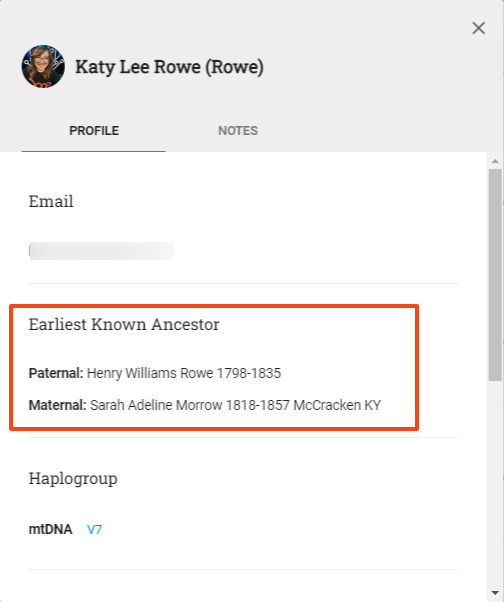Screen dimensions: 504x602
Task: Click the Haplogroup section heading
Action: (x=73, y=479)
